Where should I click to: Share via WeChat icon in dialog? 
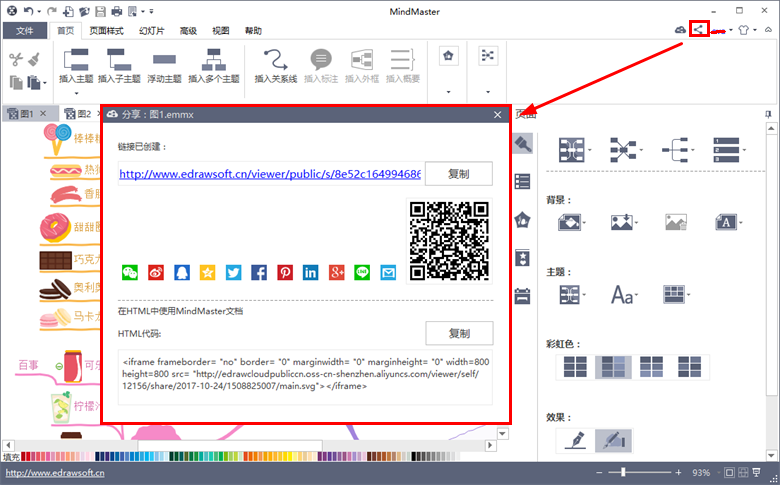[x=130, y=273]
